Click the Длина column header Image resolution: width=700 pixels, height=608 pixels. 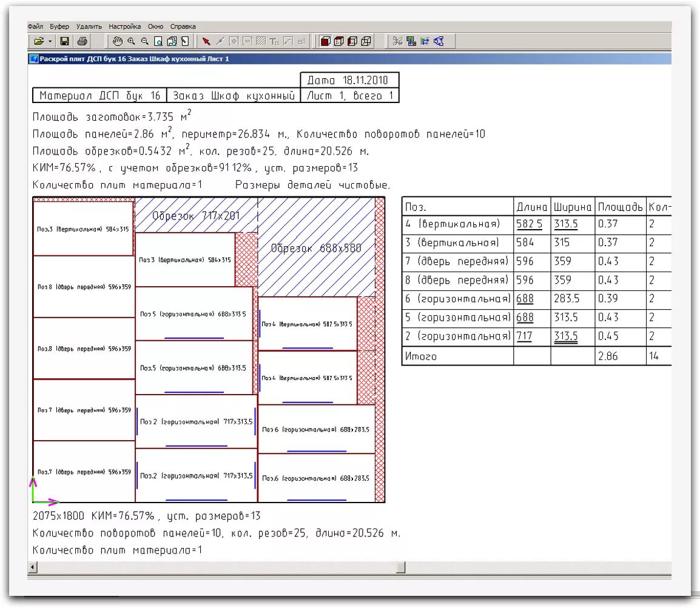(532, 207)
